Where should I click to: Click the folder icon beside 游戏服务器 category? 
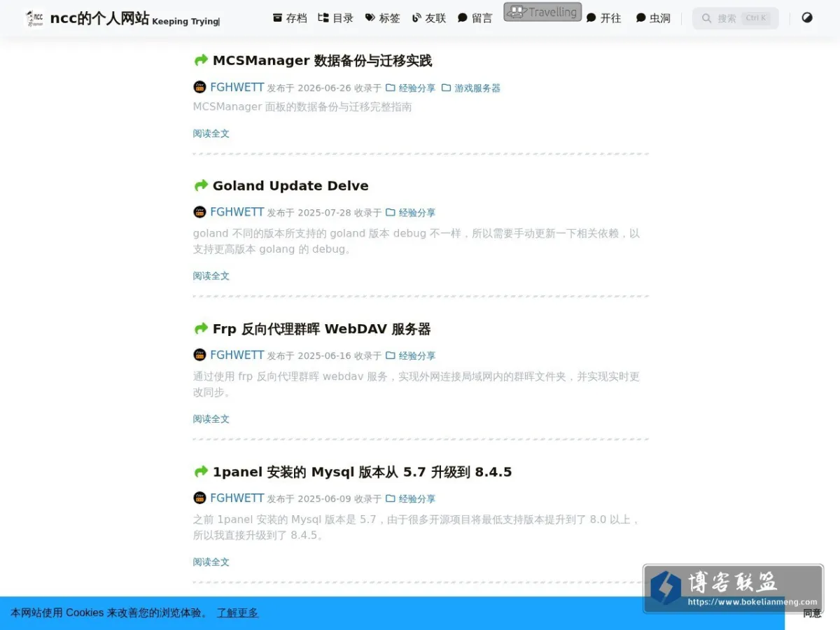click(446, 87)
